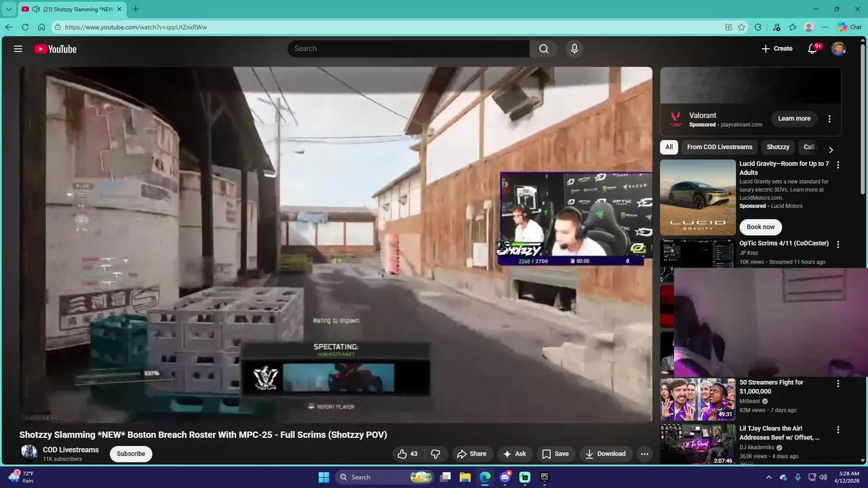The height and width of the screenshot is (488, 868).
Task: Open the favorites list icon
Action: (793, 27)
